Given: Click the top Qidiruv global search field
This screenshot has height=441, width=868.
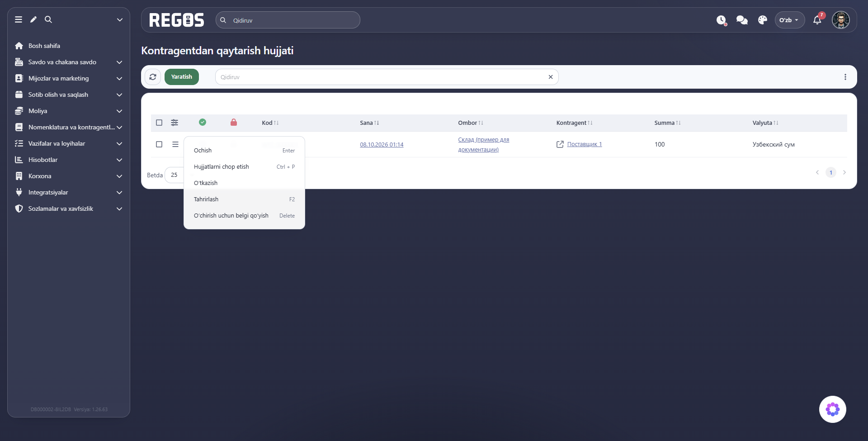Looking at the screenshot, I should point(288,20).
